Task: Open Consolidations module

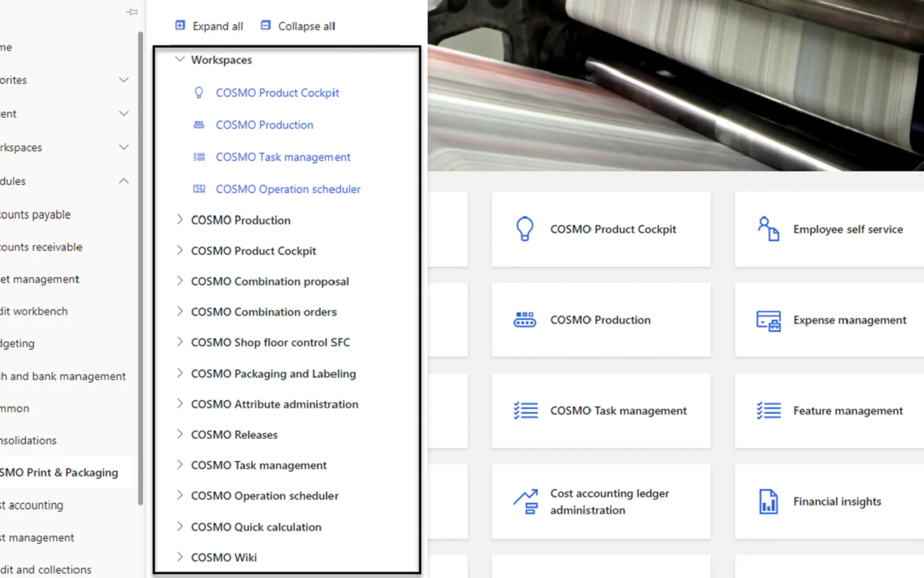Action: (x=28, y=440)
